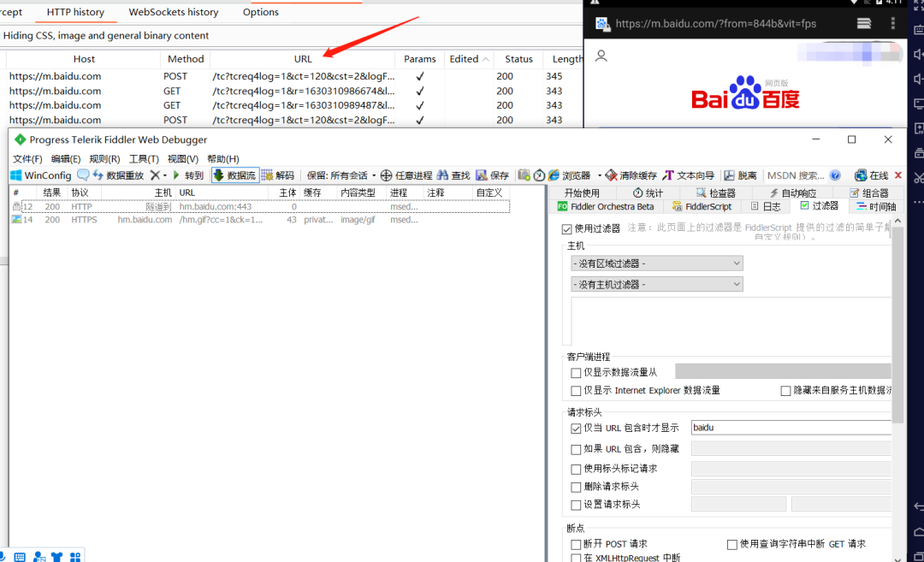Uncheck the 使用过滤器 checkbox
Image resolution: width=924 pixels, height=562 pixels.
567,228
